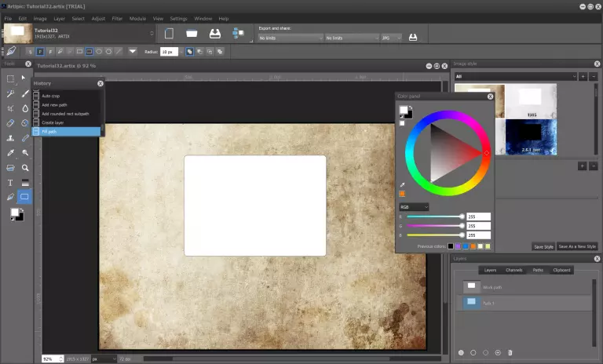Select the Text tool in toolbox
Screen dimensions: 603x364
point(10,182)
